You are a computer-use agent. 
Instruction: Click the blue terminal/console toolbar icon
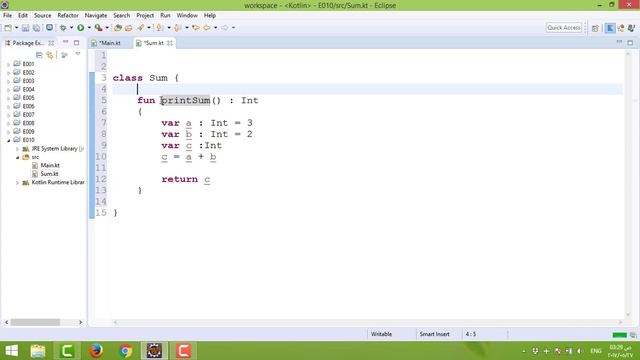pos(49,27)
